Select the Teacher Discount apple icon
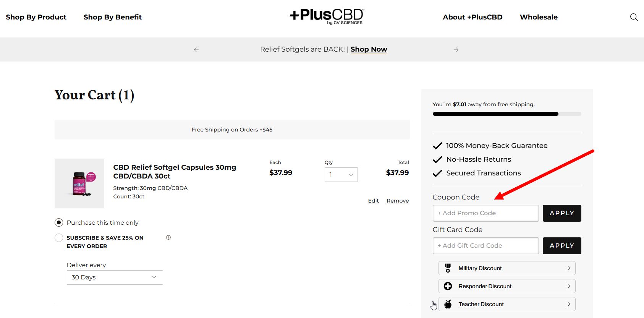 tap(448, 304)
